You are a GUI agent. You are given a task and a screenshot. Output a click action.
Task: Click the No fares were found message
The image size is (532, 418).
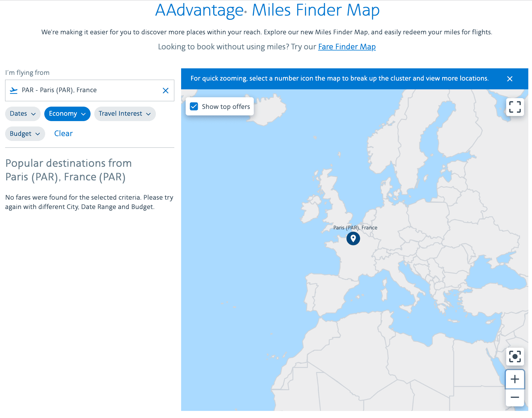[x=89, y=202]
